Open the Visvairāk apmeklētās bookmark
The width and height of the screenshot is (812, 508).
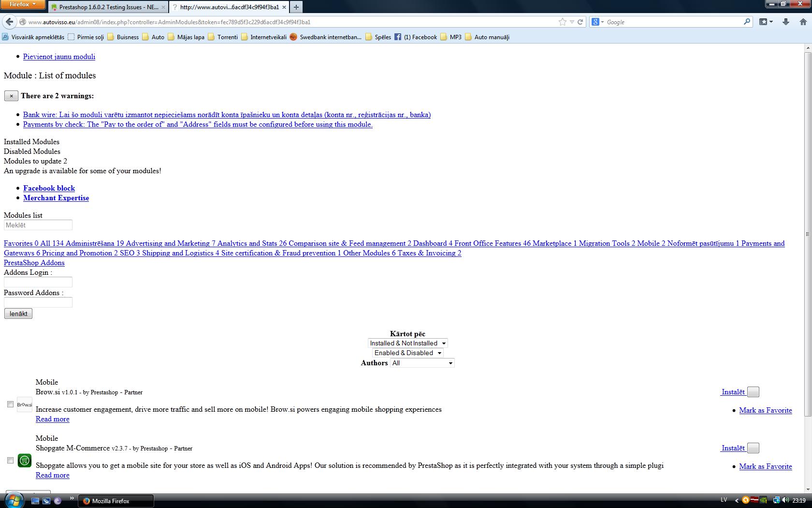pos(33,37)
